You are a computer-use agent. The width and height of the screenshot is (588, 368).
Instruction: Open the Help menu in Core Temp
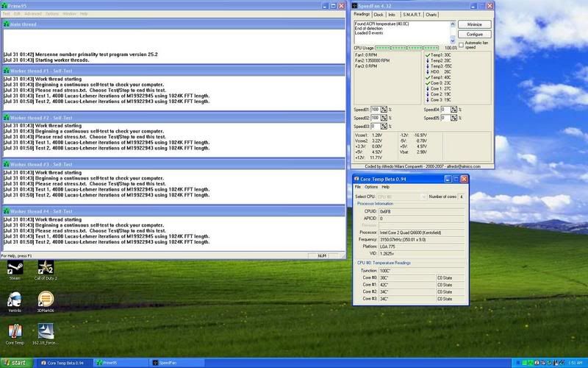pyautogui.click(x=385, y=187)
